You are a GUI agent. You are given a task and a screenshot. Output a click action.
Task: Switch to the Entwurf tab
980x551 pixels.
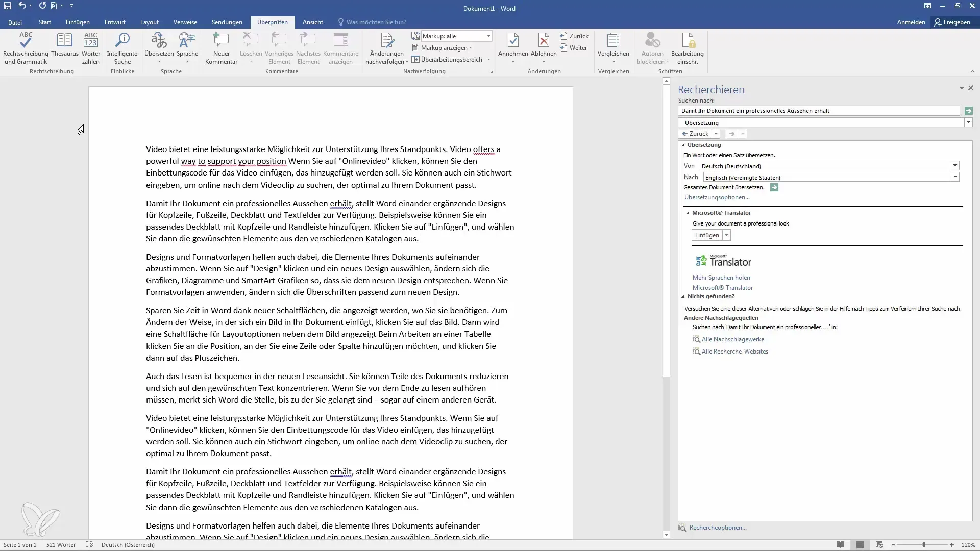(115, 22)
